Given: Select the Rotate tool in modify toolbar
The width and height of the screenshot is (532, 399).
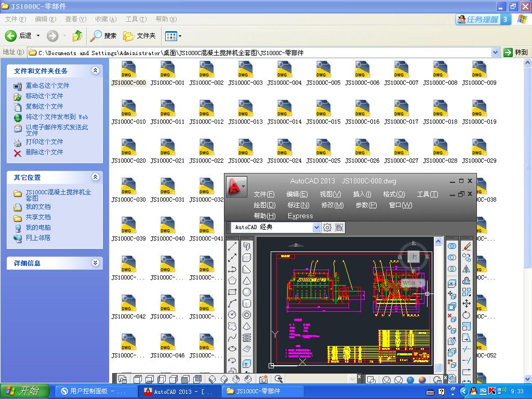Looking at the screenshot, I should point(467,315).
